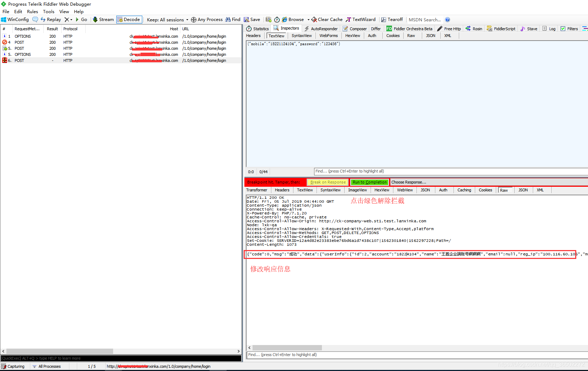Select the response WebView tab
Image resolution: width=588 pixels, height=371 pixels.
405,190
